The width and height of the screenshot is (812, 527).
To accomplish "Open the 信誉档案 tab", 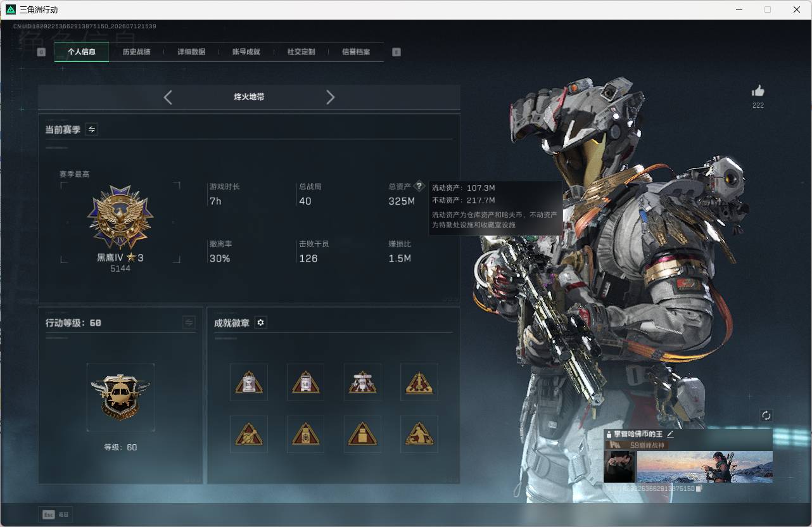I will 356,52.
